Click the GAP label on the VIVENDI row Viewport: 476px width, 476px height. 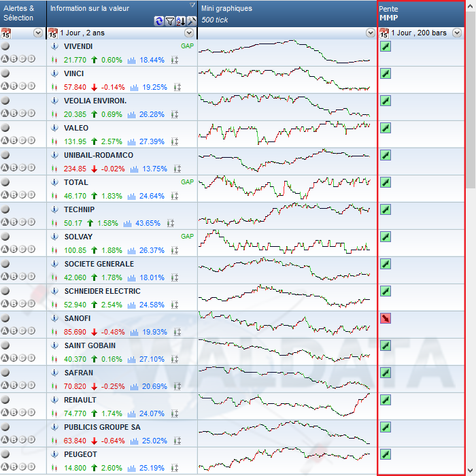coord(187,46)
